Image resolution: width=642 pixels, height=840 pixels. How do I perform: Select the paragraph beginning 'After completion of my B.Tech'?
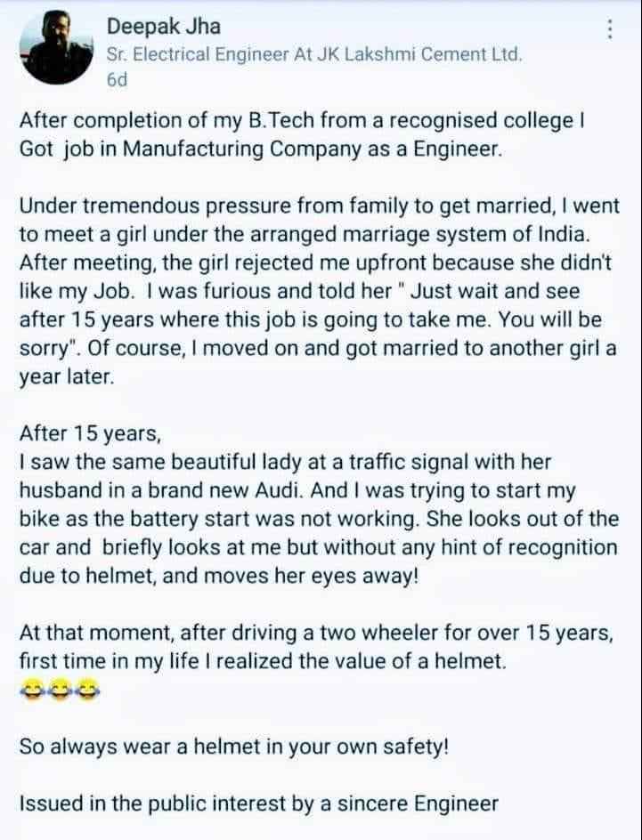302,134
